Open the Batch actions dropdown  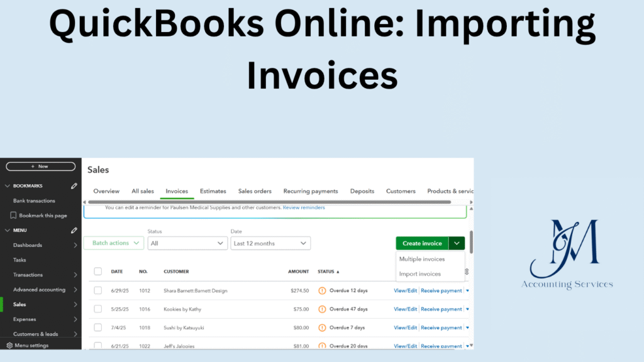click(x=114, y=243)
